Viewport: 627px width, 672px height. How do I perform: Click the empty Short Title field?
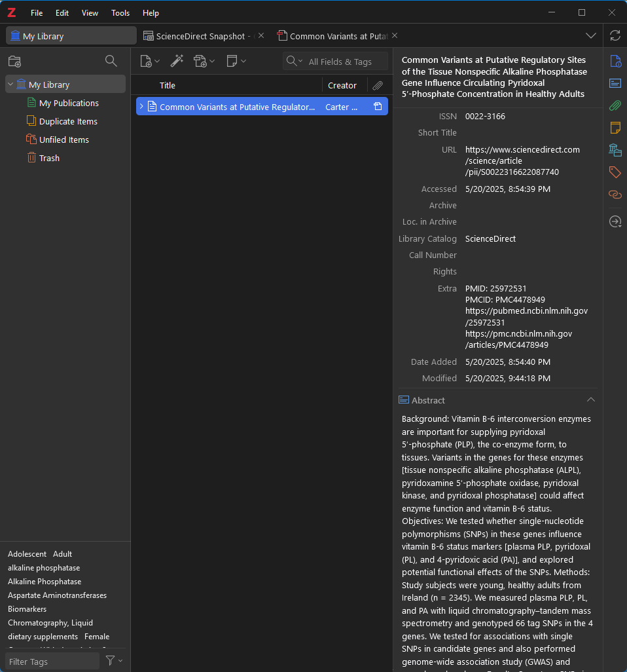point(529,133)
